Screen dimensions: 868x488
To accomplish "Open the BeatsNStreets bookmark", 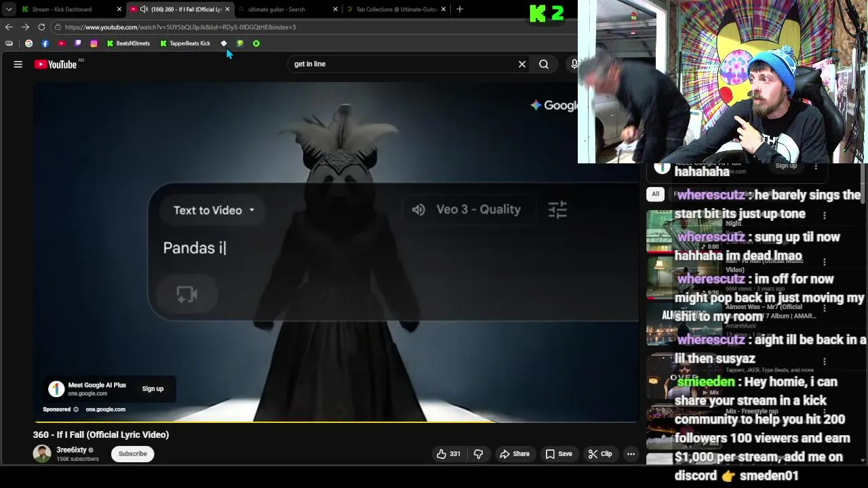I will pos(128,43).
